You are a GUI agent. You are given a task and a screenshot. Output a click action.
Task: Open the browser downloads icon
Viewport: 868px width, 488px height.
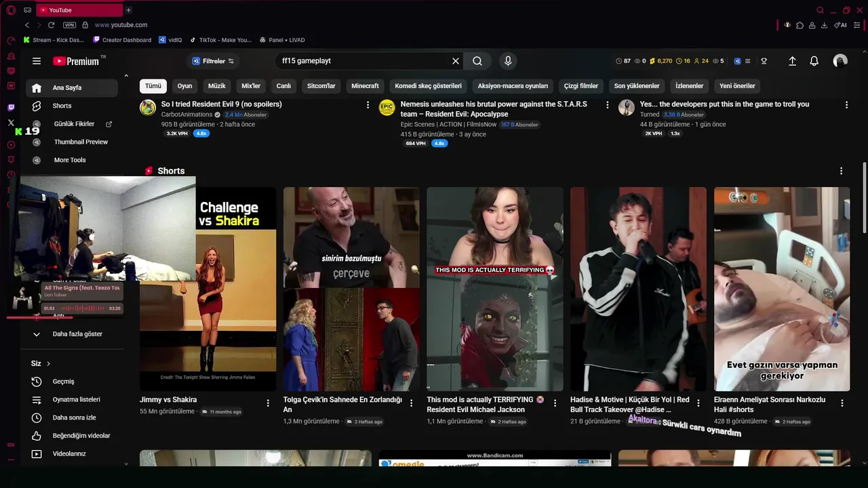point(824,25)
